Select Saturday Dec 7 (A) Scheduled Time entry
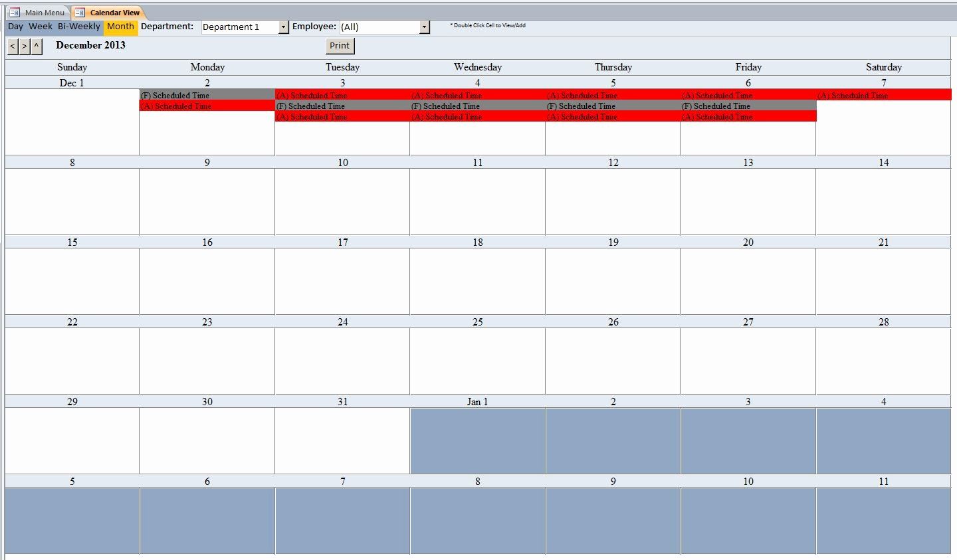 (884, 95)
